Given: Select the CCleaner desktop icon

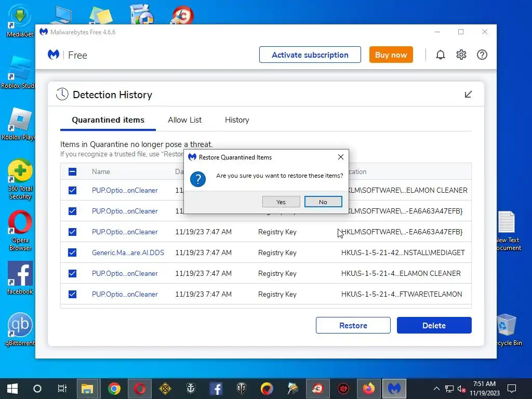Looking at the screenshot, I should click(182, 14).
